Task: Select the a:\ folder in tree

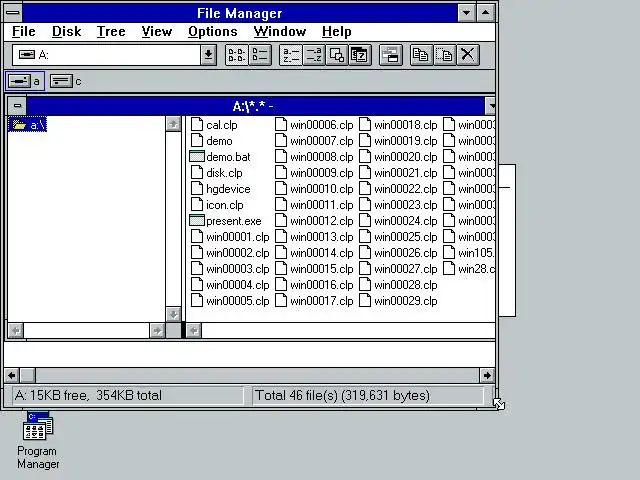Action: [x=28, y=125]
